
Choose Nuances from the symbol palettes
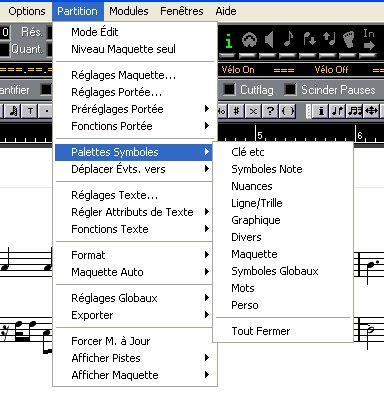click(x=252, y=186)
